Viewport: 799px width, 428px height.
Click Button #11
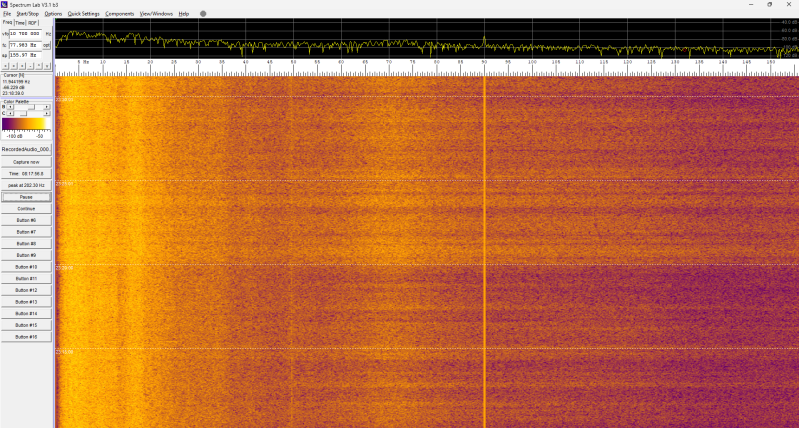[x=26, y=279]
